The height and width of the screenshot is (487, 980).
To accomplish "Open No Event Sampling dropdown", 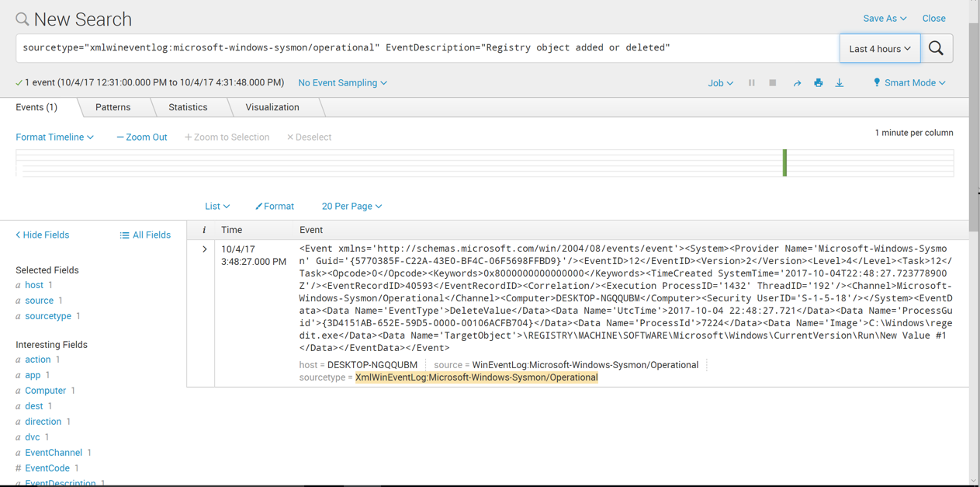I will (342, 82).
